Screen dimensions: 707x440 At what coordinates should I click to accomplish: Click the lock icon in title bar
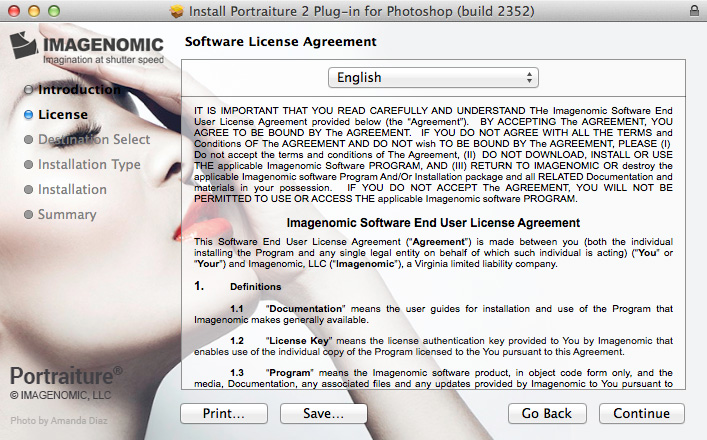coord(694,10)
